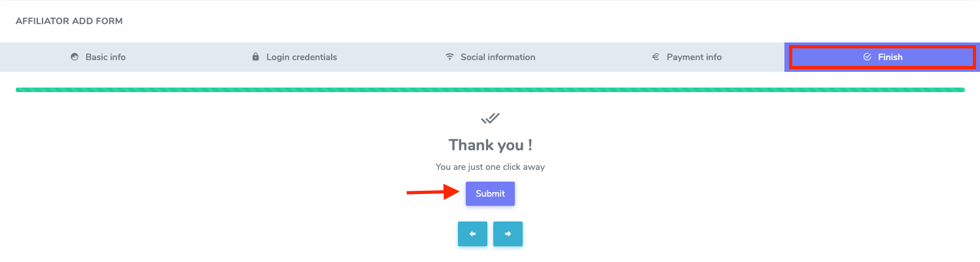
Task: Click the Affiliator Add Form title
Action: pyautogui.click(x=69, y=22)
